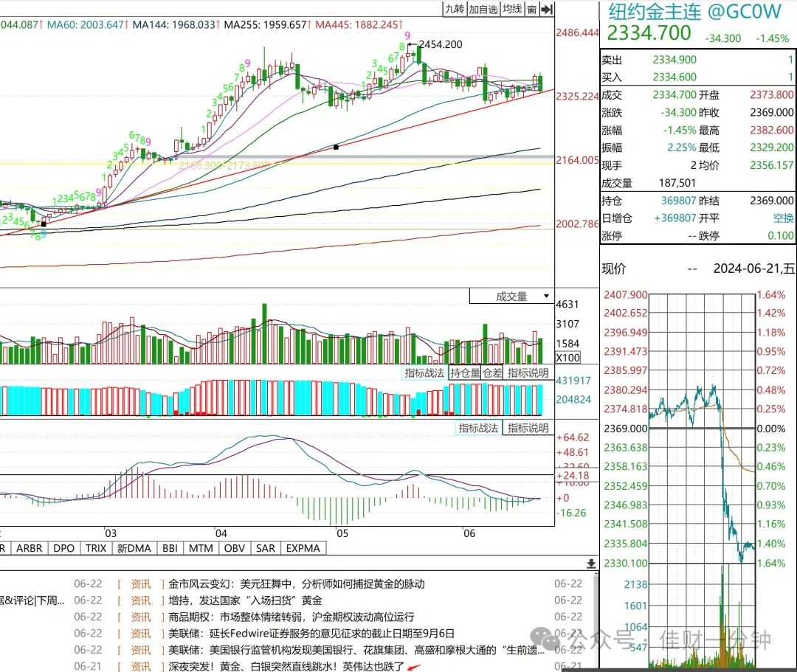Click the 空换 label in quote panel

pos(783,218)
